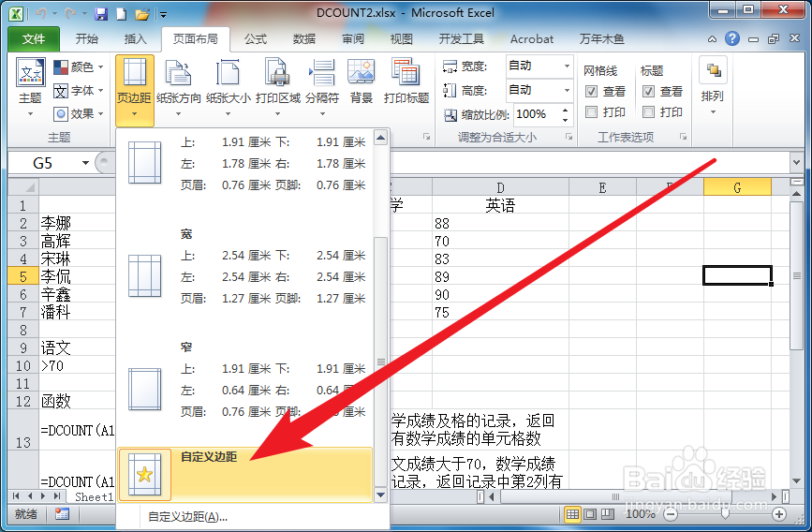The image size is (812, 532).
Task: Click the Margins (页边距) button
Action: (135, 89)
